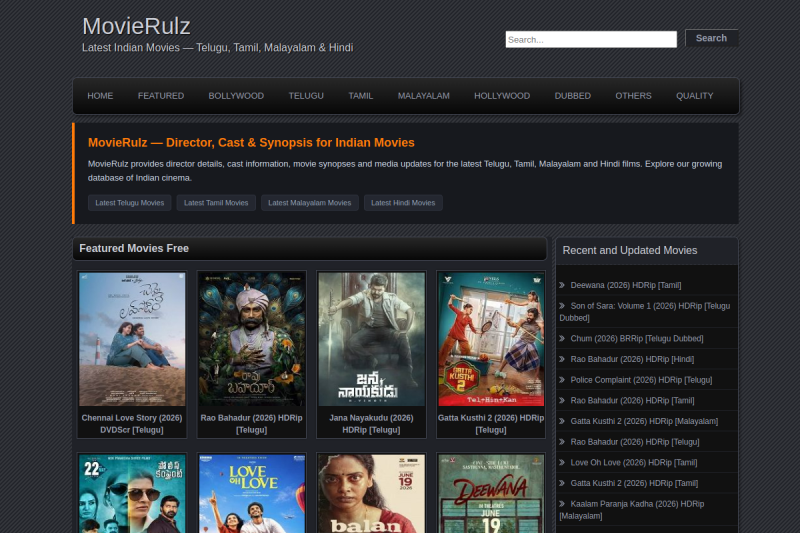The width and height of the screenshot is (800, 533).
Task: Click Gatta Kusthi 2 HDRip [Telugu] caption
Action: pos(491,424)
